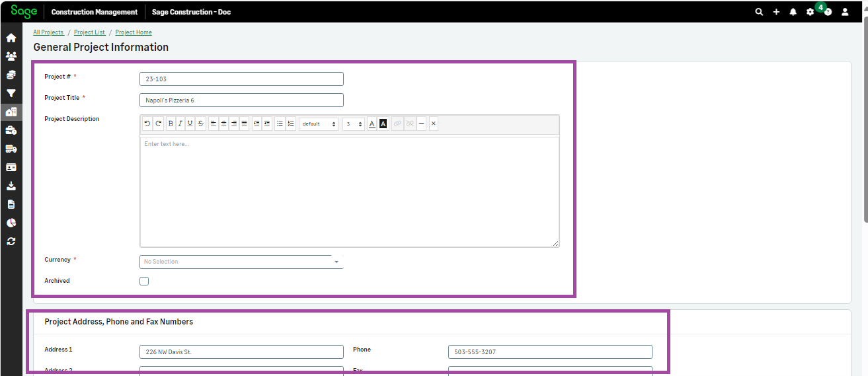Open the funnel filter sidebar icon
This screenshot has width=868, height=376.
tap(11, 94)
